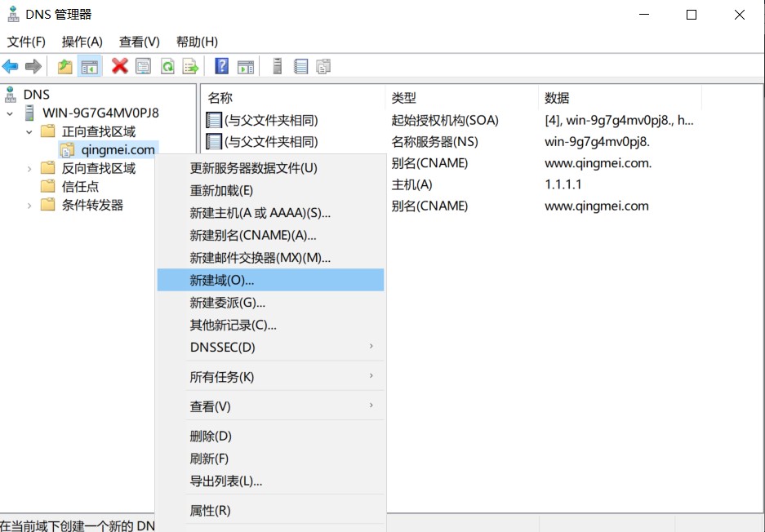765x532 pixels.
Task: Open help with blue question mark icon
Action: pyautogui.click(x=221, y=66)
